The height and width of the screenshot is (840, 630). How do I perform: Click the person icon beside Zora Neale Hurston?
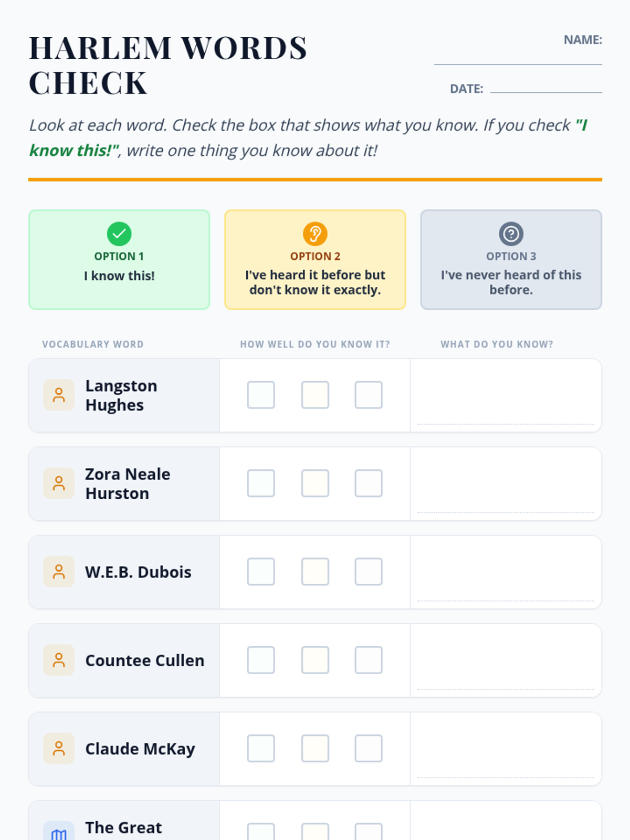pyautogui.click(x=59, y=483)
